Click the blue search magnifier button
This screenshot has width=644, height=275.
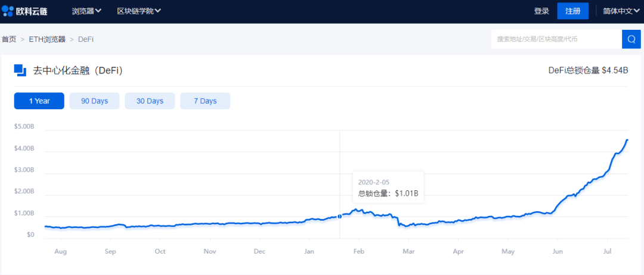click(631, 39)
